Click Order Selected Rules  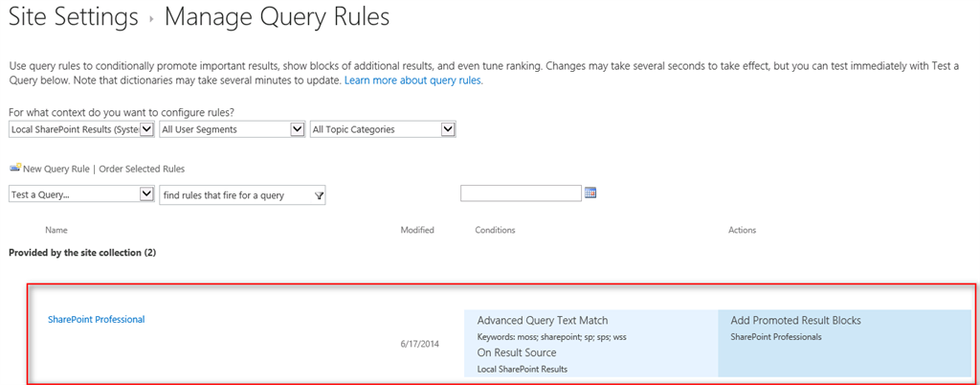(142, 169)
